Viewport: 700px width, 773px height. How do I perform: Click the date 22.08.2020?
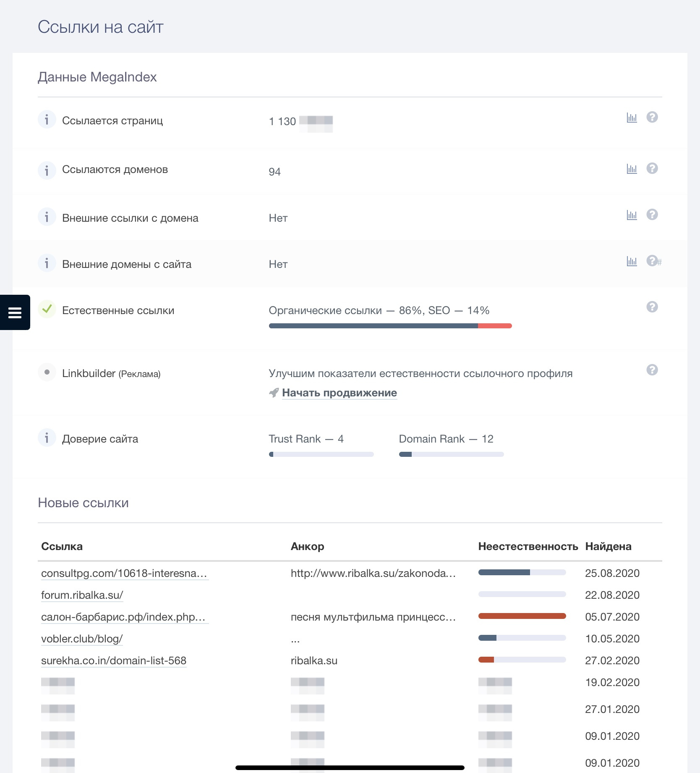[x=612, y=595]
